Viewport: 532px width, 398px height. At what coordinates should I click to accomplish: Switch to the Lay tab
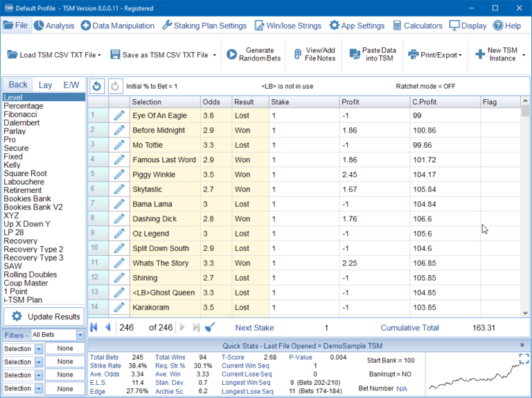point(45,85)
